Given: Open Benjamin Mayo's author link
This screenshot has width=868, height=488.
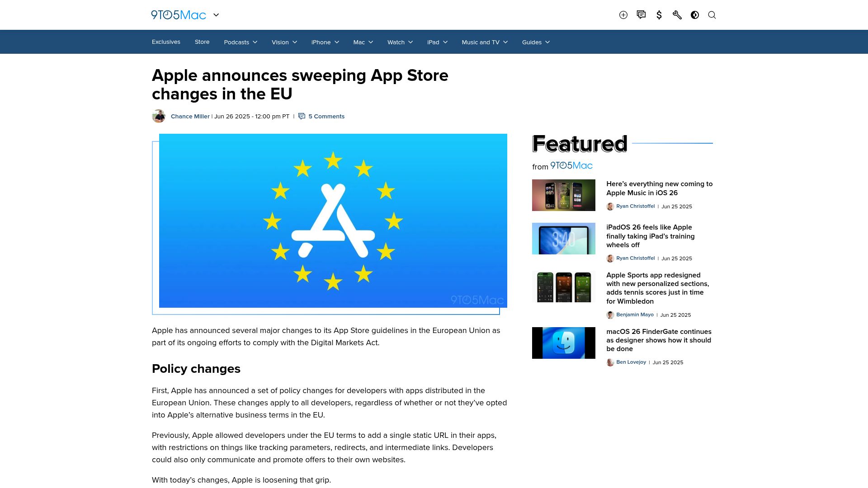Looking at the screenshot, I should pos(635,315).
